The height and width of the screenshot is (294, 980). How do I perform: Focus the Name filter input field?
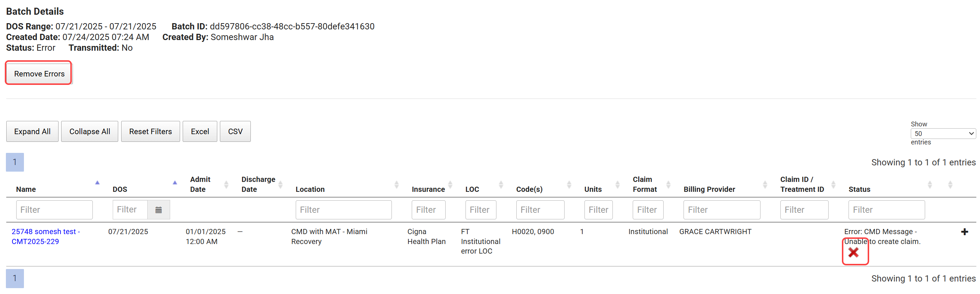54,210
